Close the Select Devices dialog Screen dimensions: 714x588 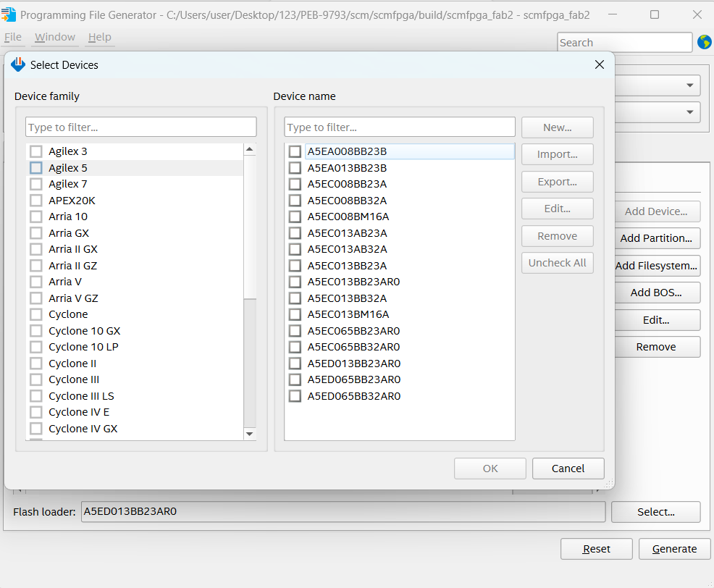(600, 64)
